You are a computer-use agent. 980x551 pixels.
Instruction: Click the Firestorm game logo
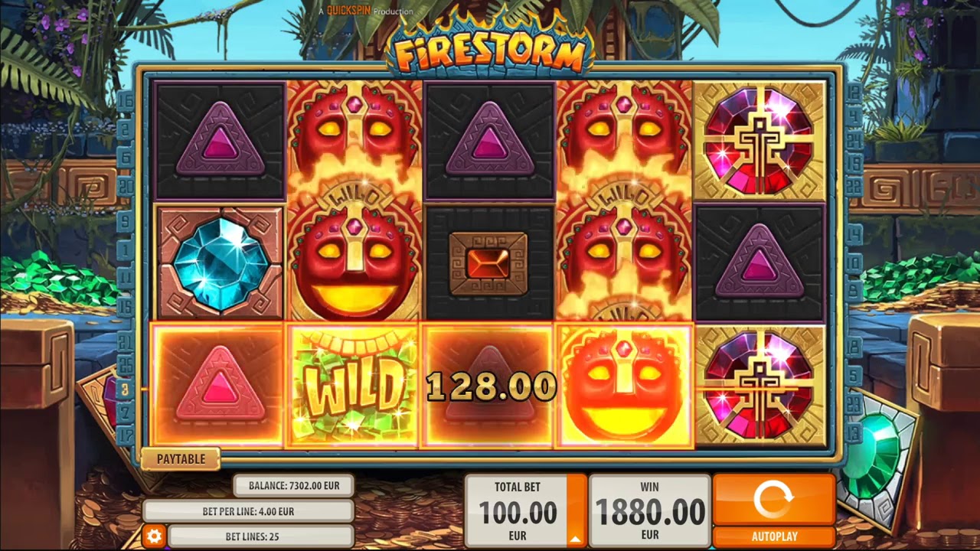pyautogui.click(x=490, y=52)
